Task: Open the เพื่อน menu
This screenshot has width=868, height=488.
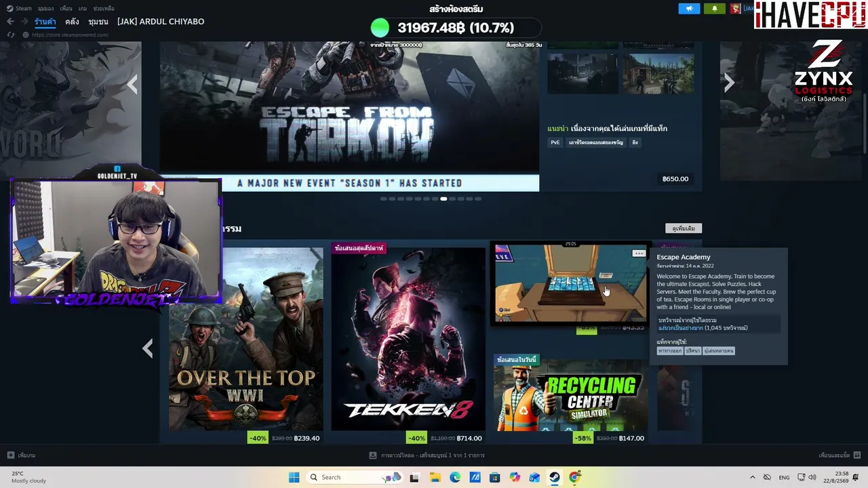Action: 66,9
